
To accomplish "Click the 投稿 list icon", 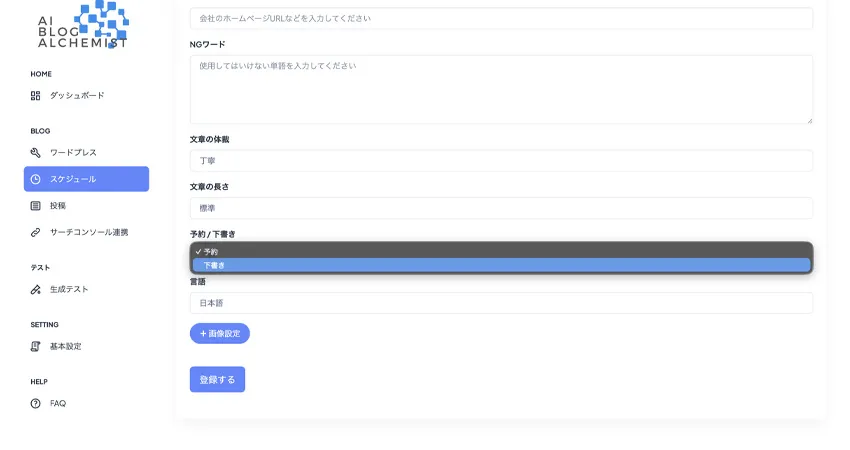I will point(36,206).
